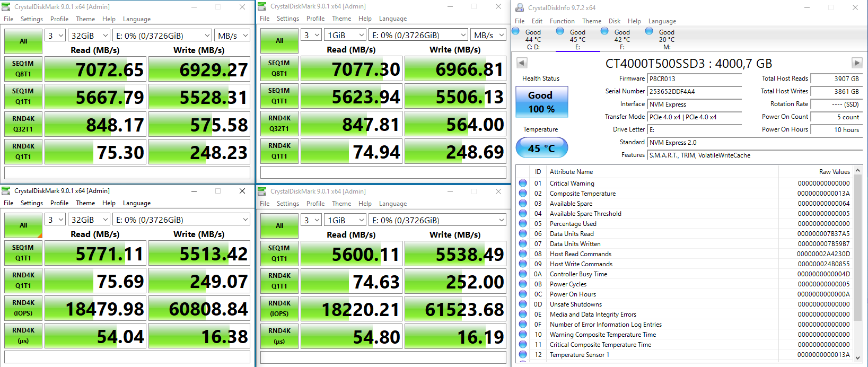
Task: Run the SEQ1M Q8T1 test beside 7072.65
Action: pos(23,69)
